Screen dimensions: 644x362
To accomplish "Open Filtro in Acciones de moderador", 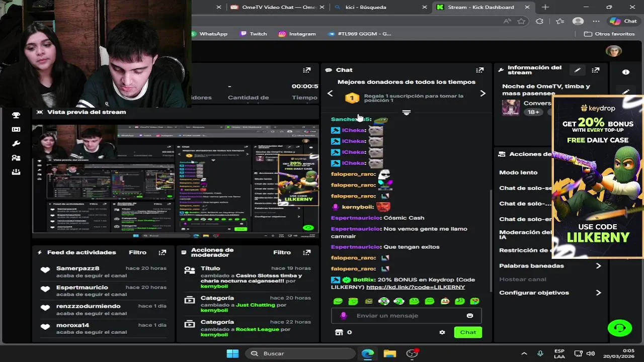I will pos(282,252).
